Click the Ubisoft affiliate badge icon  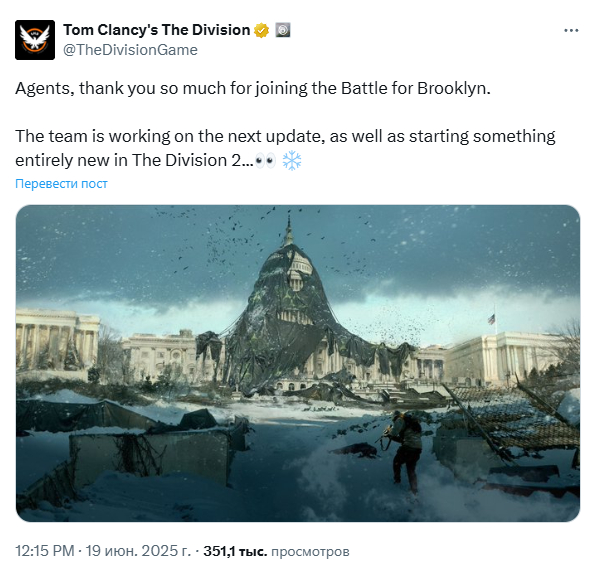pyautogui.click(x=283, y=30)
